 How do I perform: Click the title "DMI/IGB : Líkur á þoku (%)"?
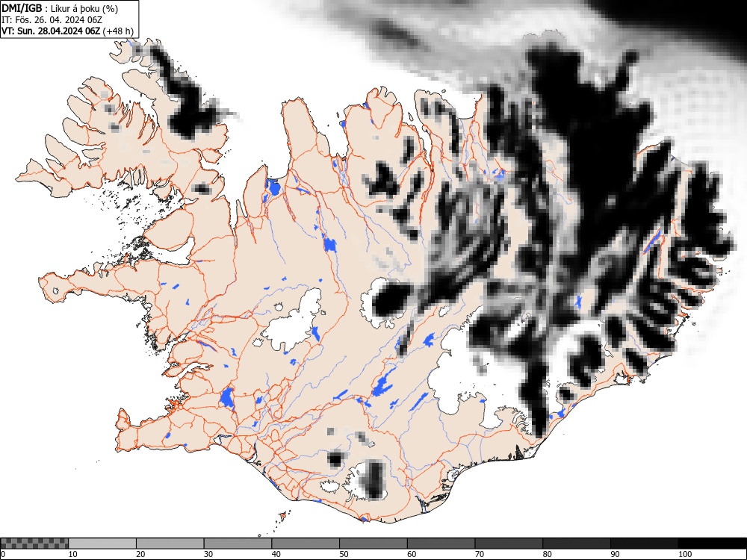click(60, 8)
